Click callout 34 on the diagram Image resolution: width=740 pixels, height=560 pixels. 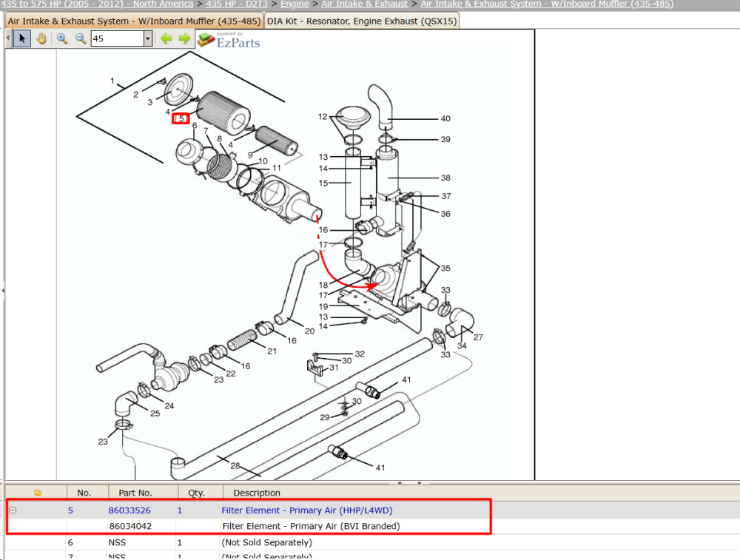pyautogui.click(x=462, y=345)
